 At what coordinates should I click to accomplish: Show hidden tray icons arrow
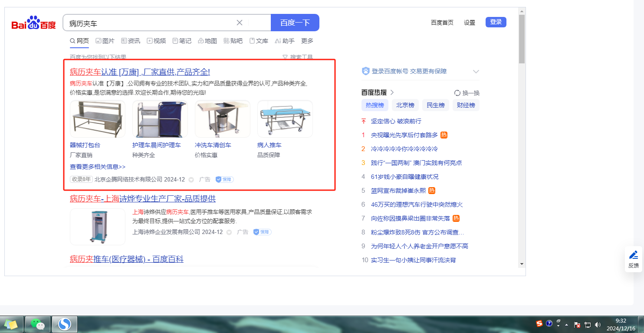[566, 324]
